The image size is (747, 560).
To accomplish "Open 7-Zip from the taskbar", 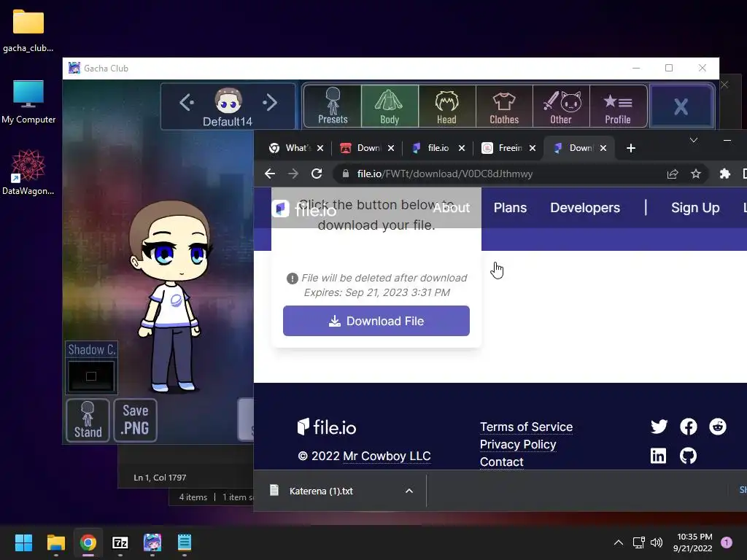I will [120, 542].
